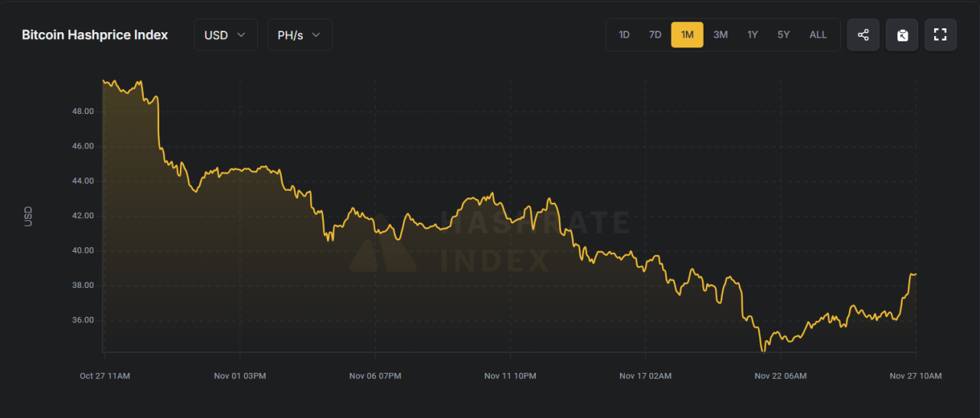Screen dimensions: 980x418
Task: Click the Nov 27 10AM axis label
Action: click(915, 376)
